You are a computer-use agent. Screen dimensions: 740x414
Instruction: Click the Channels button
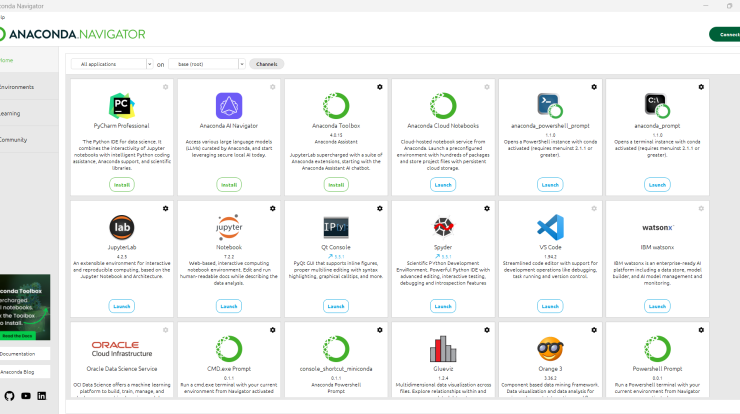pos(267,64)
